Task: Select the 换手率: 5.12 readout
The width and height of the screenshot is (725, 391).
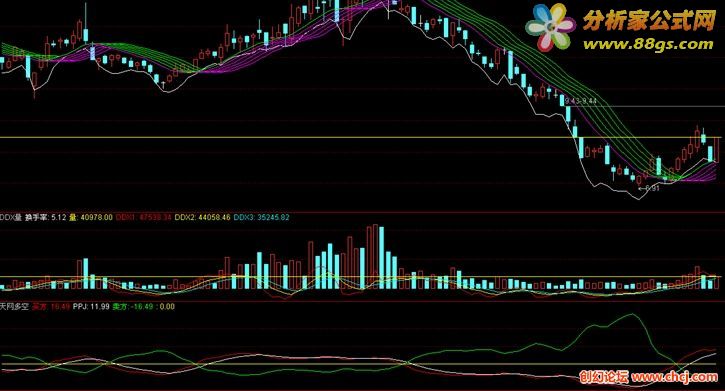Action: point(46,217)
